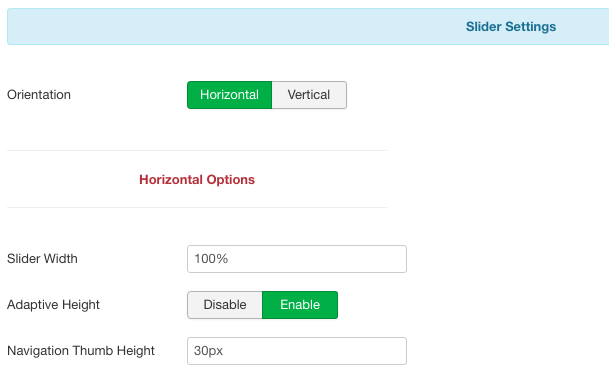Click the light blue Slider Settings banner

click(x=308, y=26)
